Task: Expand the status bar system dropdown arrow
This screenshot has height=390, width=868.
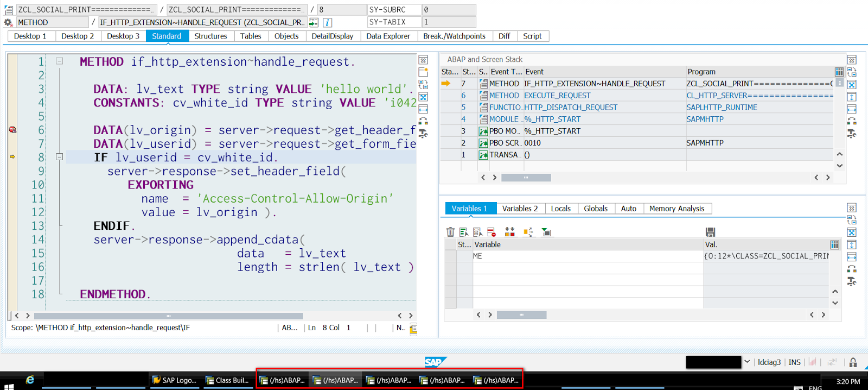Action: (x=747, y=362)
